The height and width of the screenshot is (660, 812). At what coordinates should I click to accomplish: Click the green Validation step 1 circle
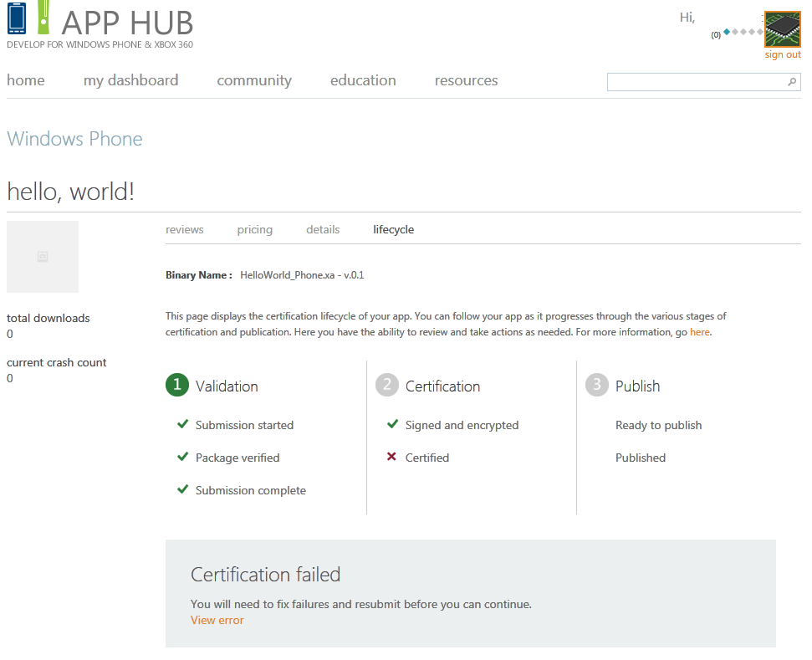coord(177,385)
